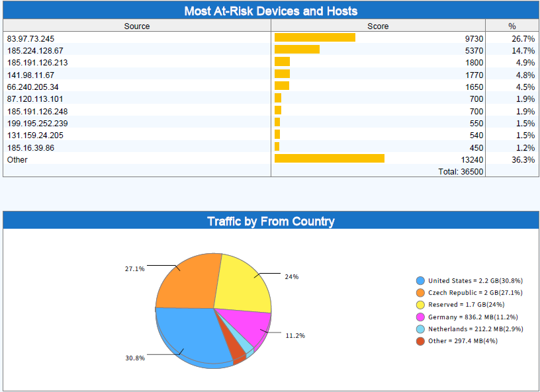Click score value 550
The width and height of the screenshot is (540, 392).
pos(476,123)
